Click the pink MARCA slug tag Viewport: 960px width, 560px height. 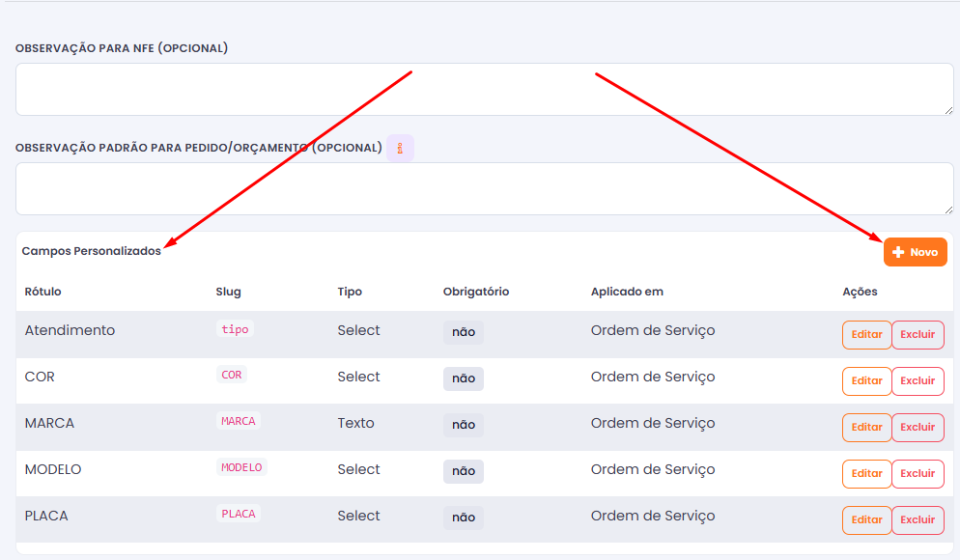239,421
